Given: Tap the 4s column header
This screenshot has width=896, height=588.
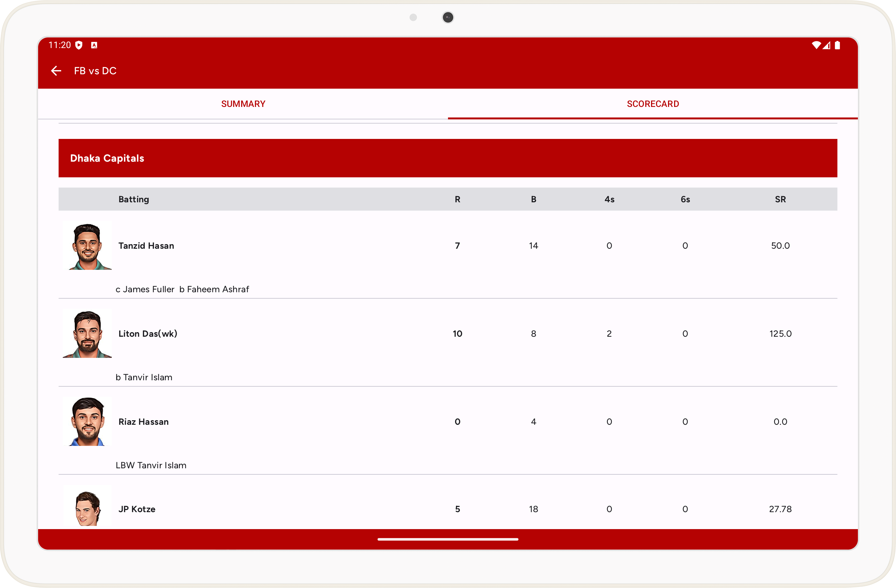Looking at the screenshot, I should pos(609,199).
